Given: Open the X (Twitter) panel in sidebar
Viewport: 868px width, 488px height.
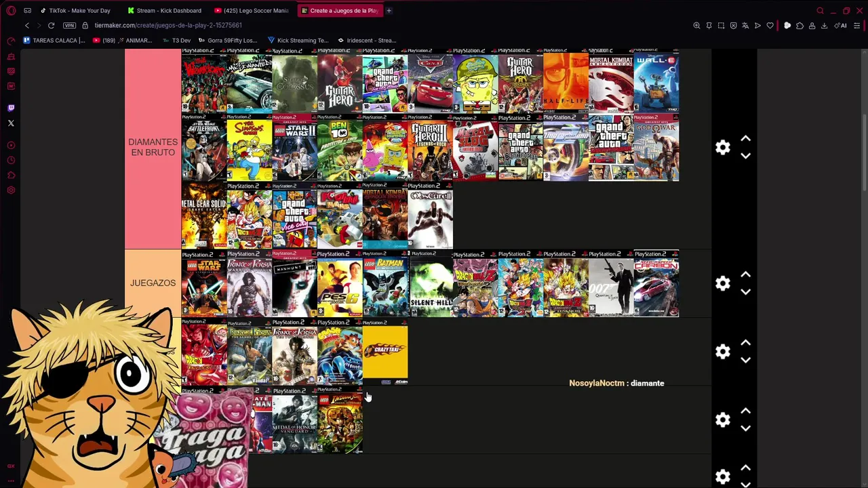Looking at the screenshot, I should coord(11,123).
